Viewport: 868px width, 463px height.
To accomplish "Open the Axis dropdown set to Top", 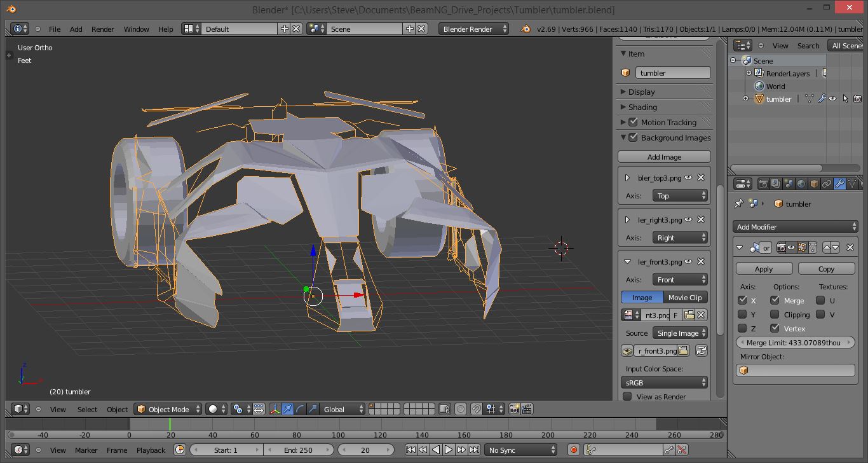I will pos(680,195).
